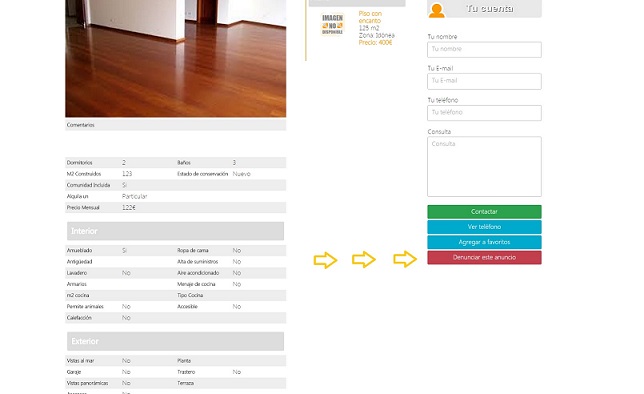This screenshot has width=644, height=394.
Task: Open the 'Piso con encanto' listing link
Action: point(370,17)
